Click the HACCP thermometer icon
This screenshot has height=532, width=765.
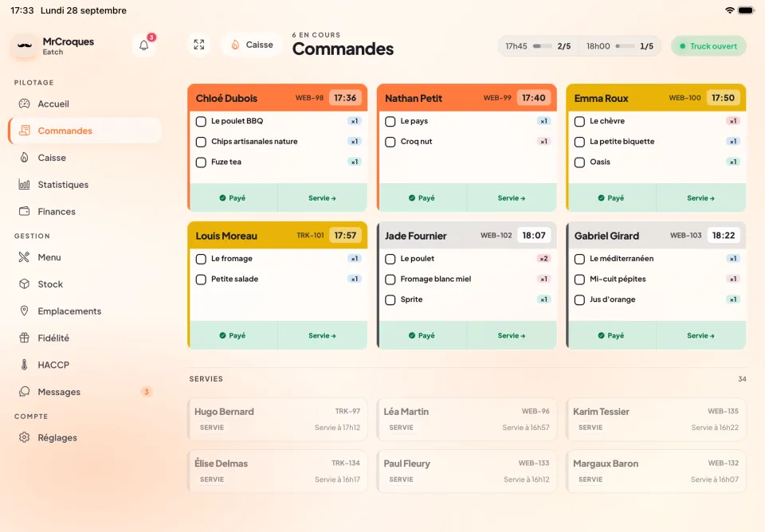[x=25, y=364]
